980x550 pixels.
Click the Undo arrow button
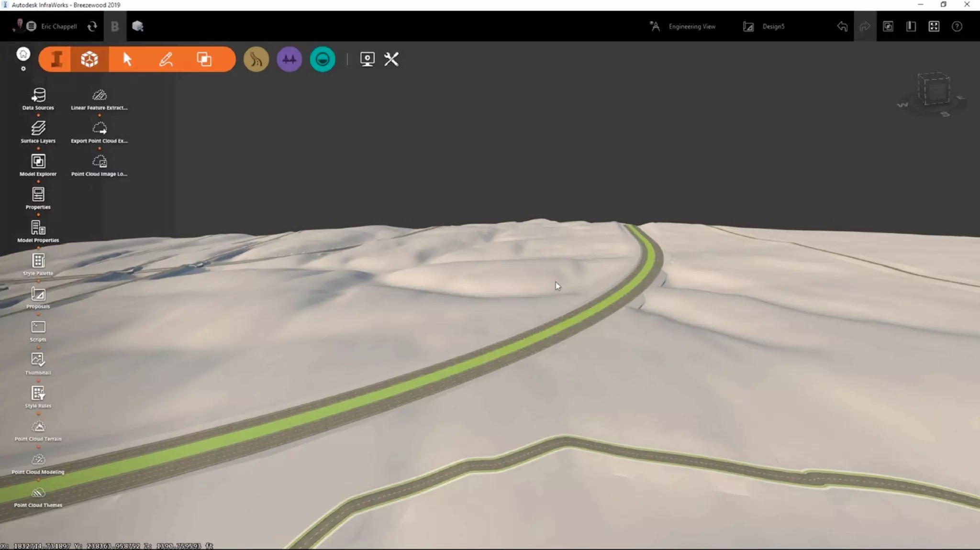[842, 26]
